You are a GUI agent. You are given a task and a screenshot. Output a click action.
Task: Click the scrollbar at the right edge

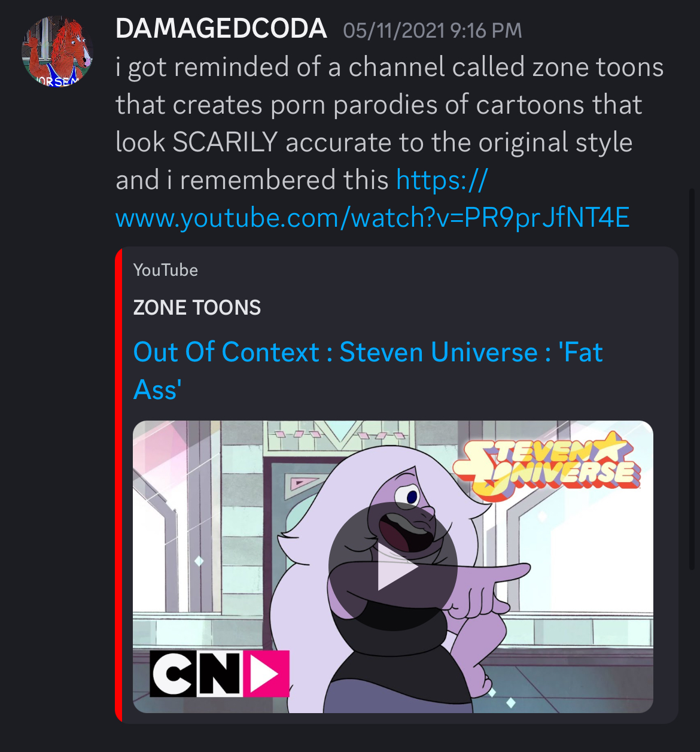click(x=693, y=378)
